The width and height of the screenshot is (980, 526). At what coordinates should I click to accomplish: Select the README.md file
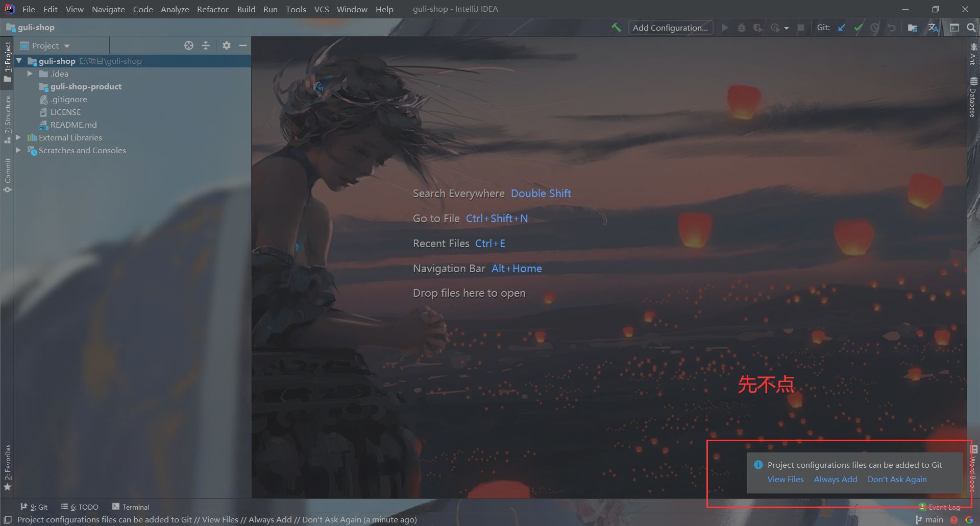(73, 125)
